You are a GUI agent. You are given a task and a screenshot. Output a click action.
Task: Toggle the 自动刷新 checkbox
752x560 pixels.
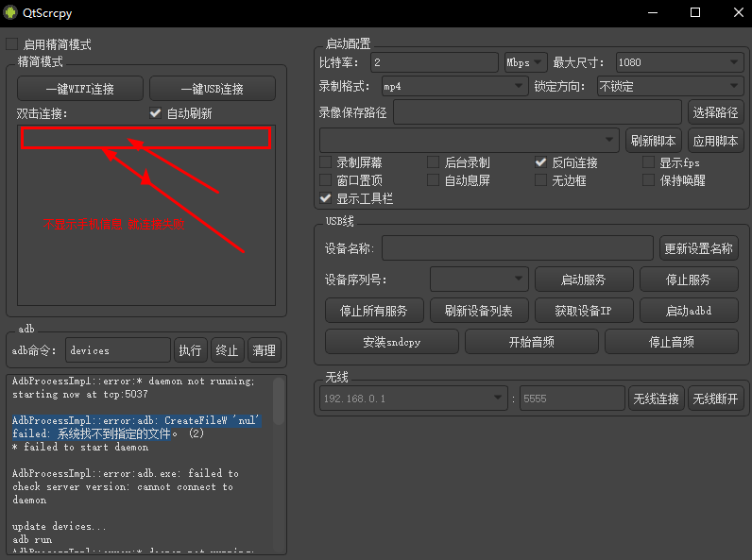[x=156, y=113]
